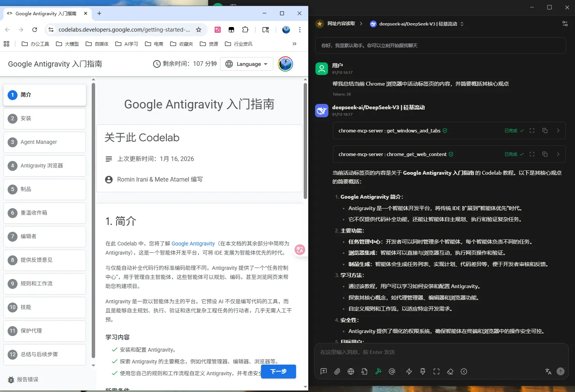The height and width of the screenshot is (392, 575).
Task: Click the Chrome back arrow
Action: click(7, 30)
